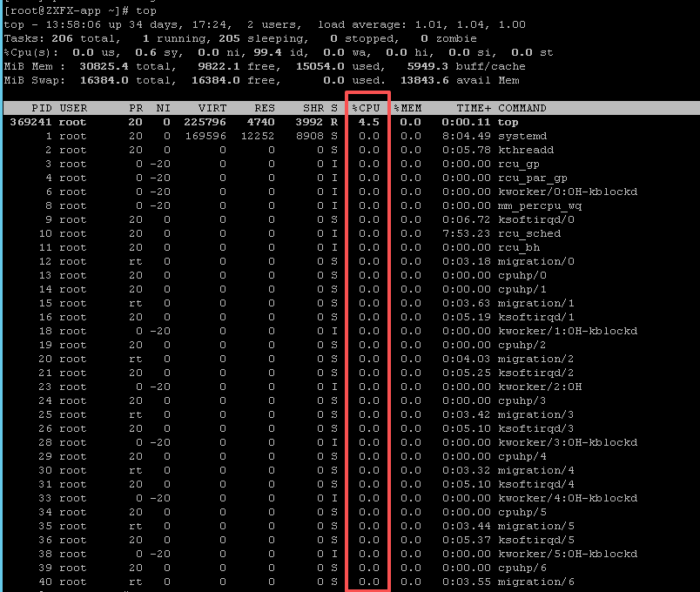700x592 pixels.
Task: Click the rcu_bh process name
Action: tap(519, 247)
